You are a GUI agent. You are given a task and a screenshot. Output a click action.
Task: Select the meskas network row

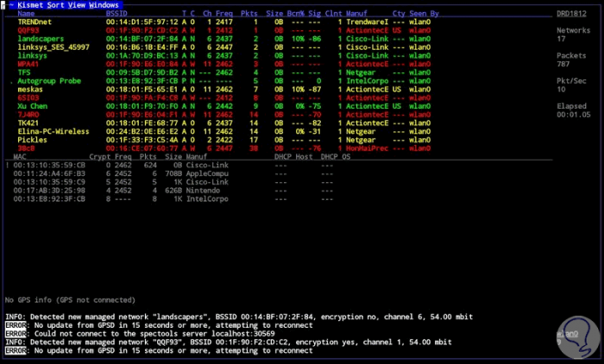(223, 90)
